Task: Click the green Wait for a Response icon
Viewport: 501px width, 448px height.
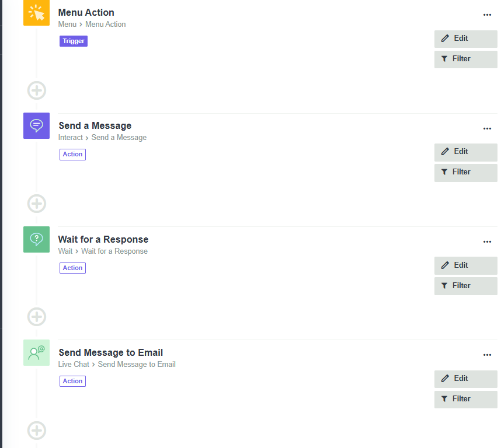Action: [36, 239]
